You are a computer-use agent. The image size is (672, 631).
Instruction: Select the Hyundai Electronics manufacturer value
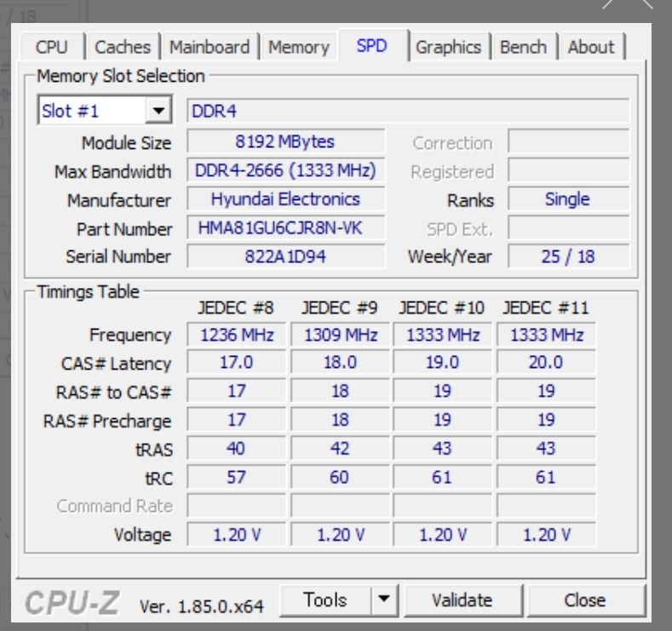(285, 198)
